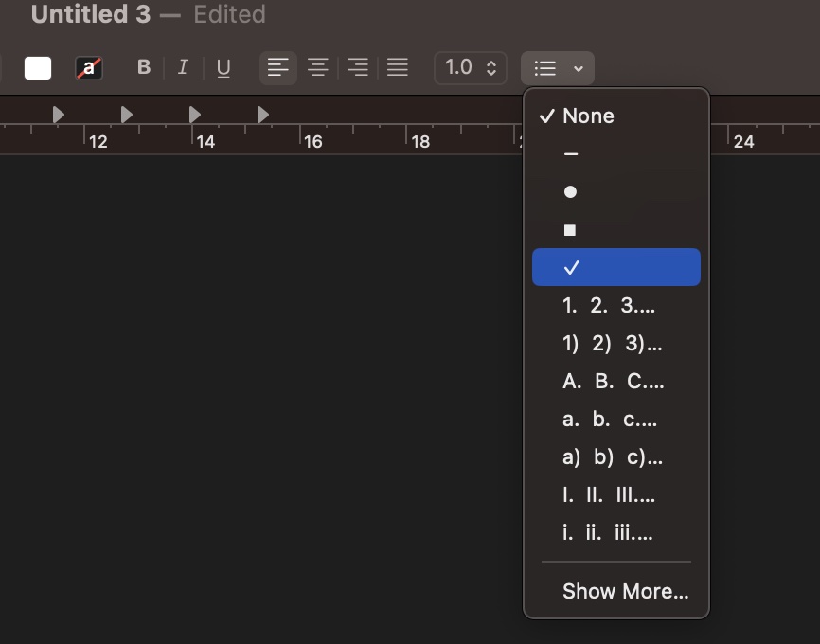The width and height of the screenshot is (820, 644).
Task: Right-align the paragraph
Action: 357,67
